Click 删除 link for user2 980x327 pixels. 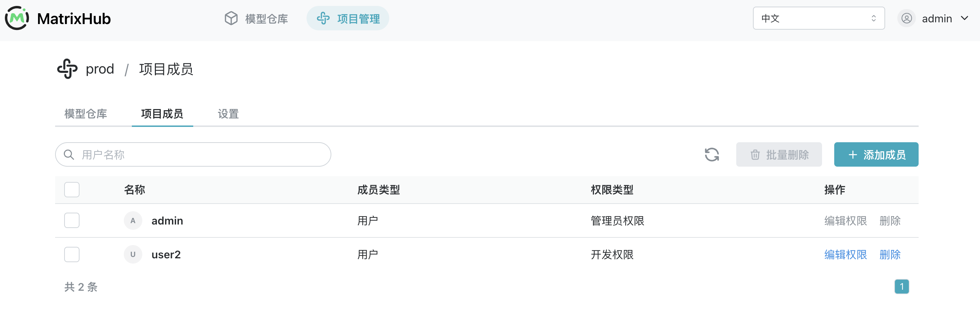click(890, 254)
